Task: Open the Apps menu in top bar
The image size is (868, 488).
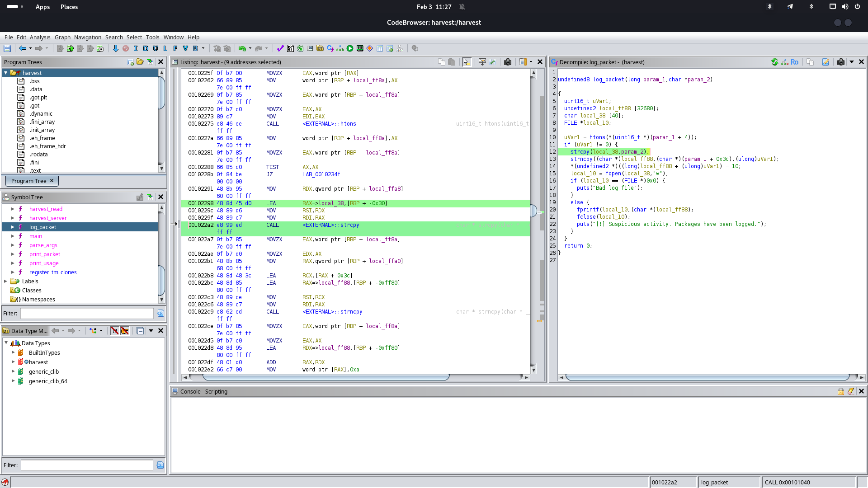Action: click(x=43, y=7)
